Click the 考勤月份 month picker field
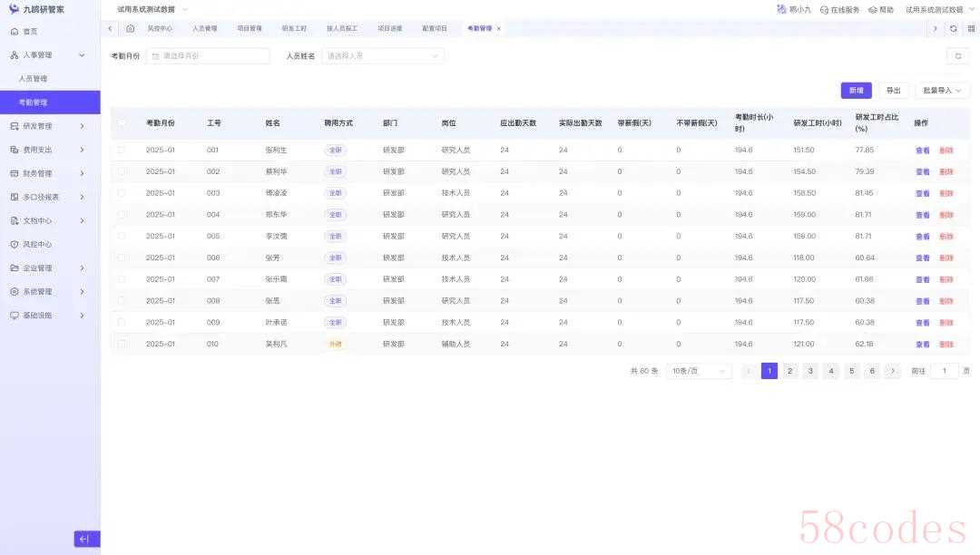 208,56
